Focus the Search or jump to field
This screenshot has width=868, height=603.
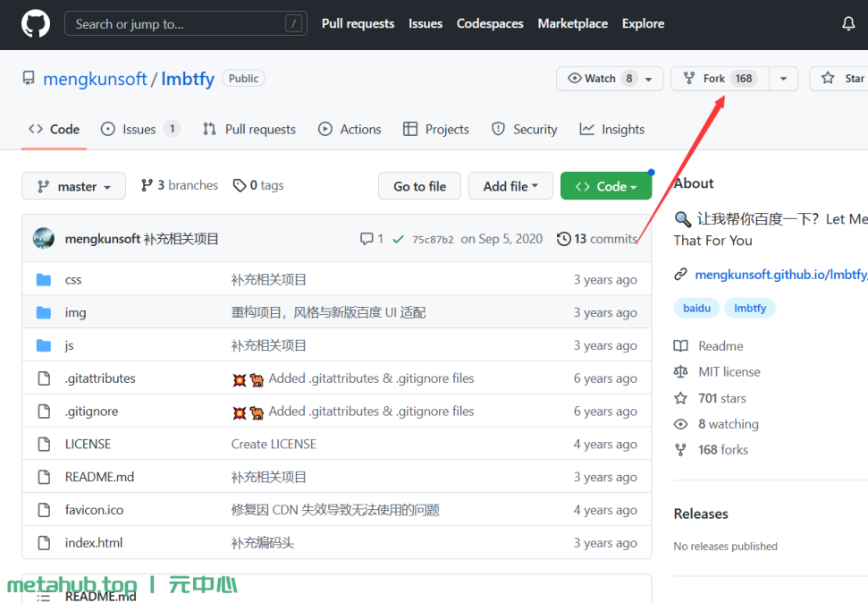point(179,24)
